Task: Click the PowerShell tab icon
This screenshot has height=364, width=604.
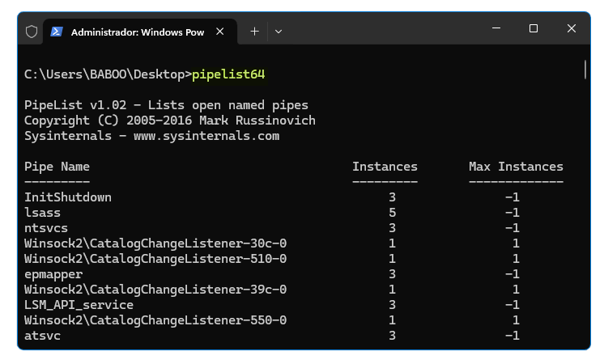Action: tap(57, 32)
